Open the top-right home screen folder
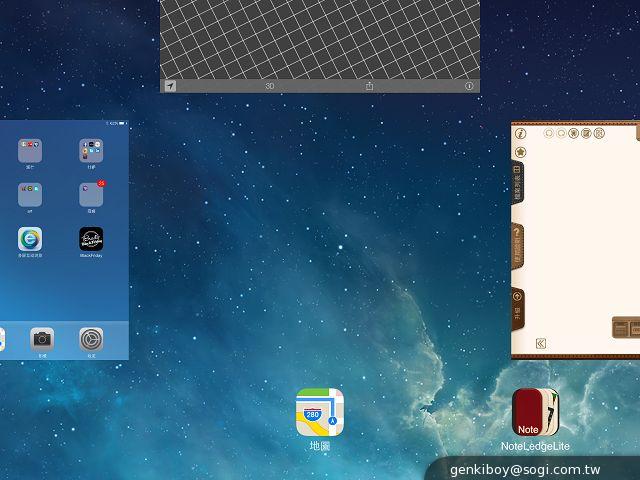The width and height of the screenshot is (640, 480). [91, 150]
